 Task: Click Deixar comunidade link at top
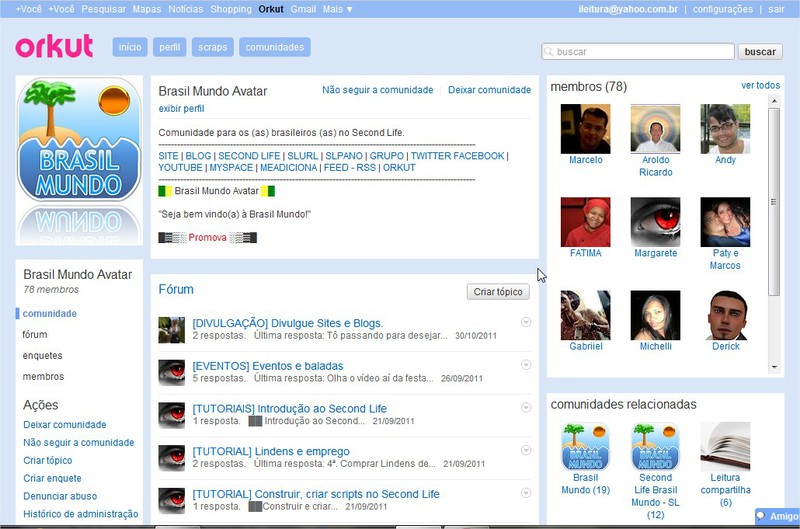(489, 90)
